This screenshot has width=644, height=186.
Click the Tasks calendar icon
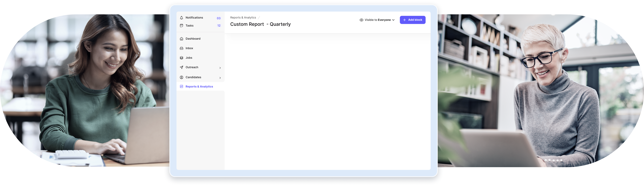[182, 25]
